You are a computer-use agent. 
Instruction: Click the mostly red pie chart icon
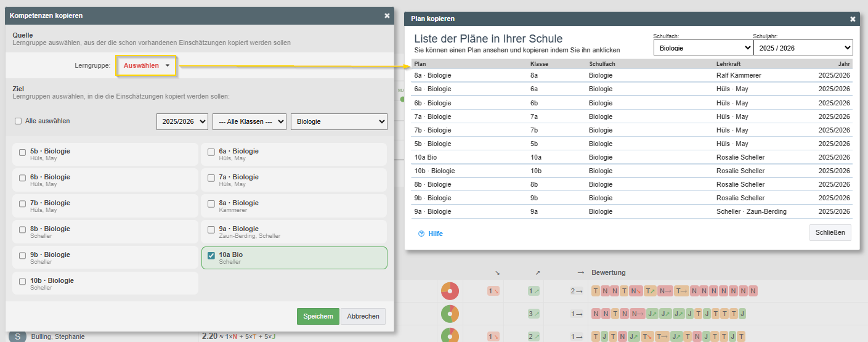(450, 291)
